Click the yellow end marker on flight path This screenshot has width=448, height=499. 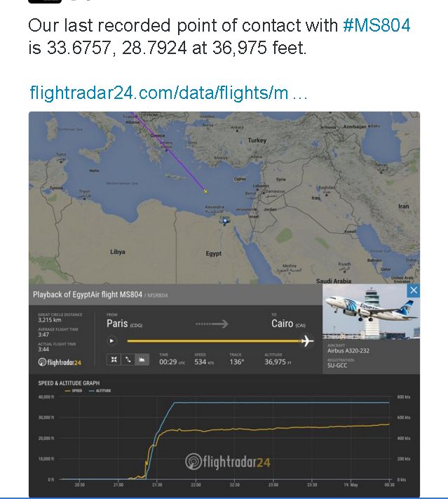205,191
